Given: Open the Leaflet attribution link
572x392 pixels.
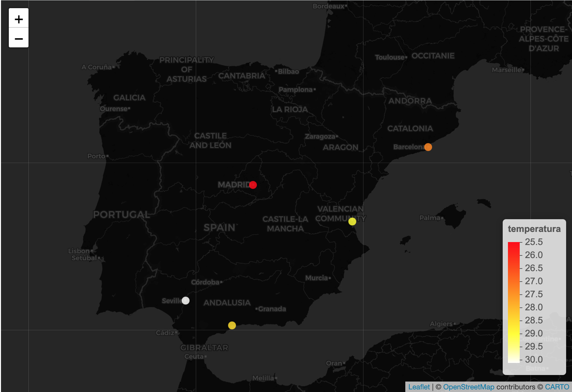Looking at the screenshot, I should [419, 386].
